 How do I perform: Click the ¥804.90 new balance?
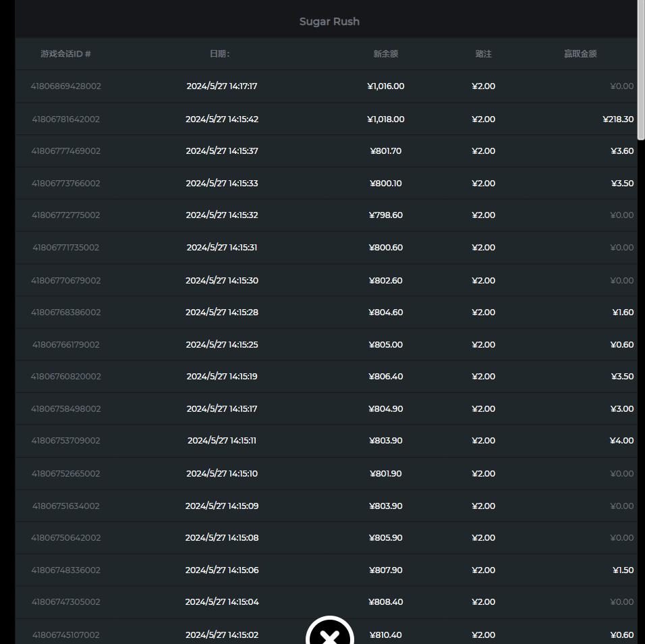[x=386, y=408]
